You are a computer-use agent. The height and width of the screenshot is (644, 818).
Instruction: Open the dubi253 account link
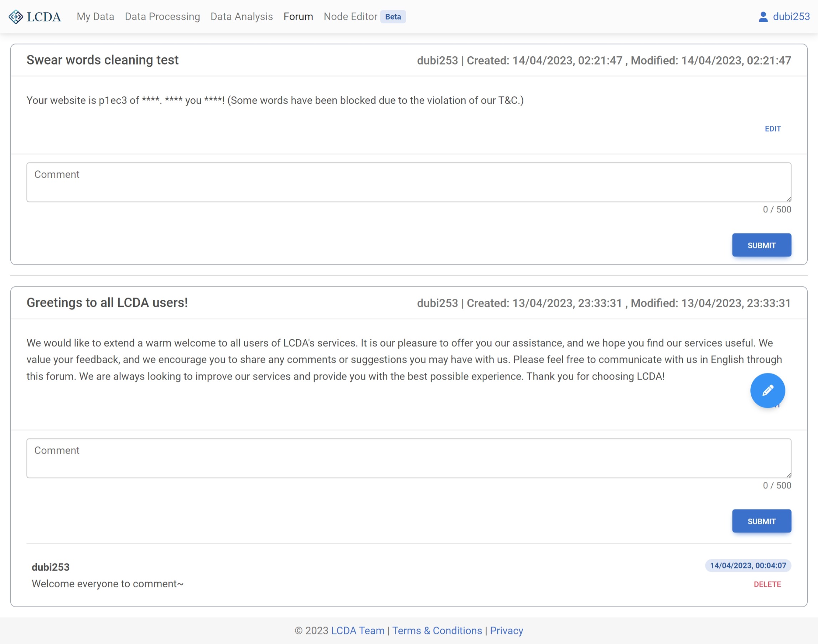coord(791,17)
